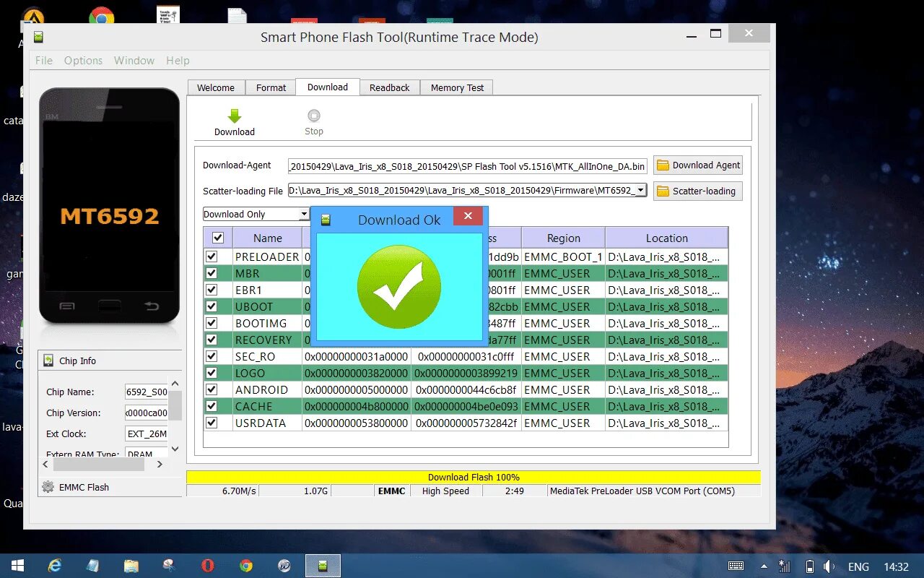The height and width of the screenshot is (578, 924).
Task: Switch to the Readback tab
Action: click(x=390, y=87)
